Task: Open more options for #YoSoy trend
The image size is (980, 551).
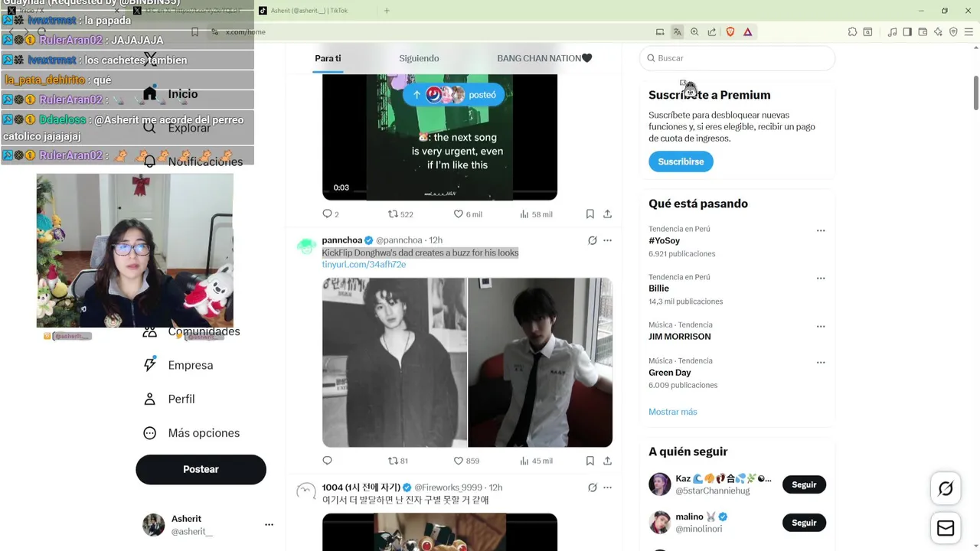Action: point(821,230)
